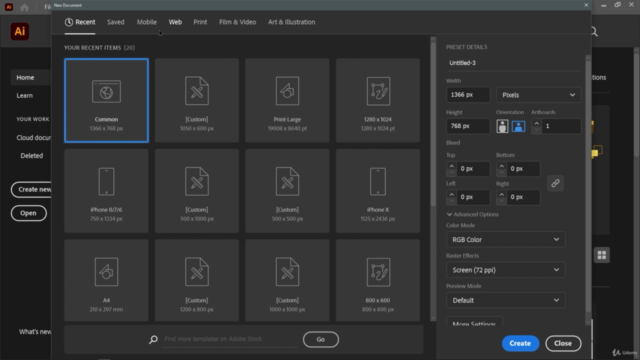Pick the 800 x 600 preset card

[378, 280]
